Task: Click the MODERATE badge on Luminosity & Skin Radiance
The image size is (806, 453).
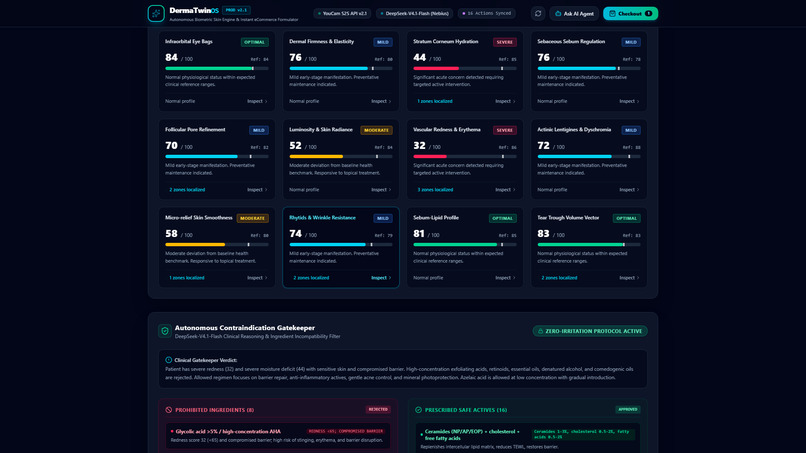Action: point(376,130)
